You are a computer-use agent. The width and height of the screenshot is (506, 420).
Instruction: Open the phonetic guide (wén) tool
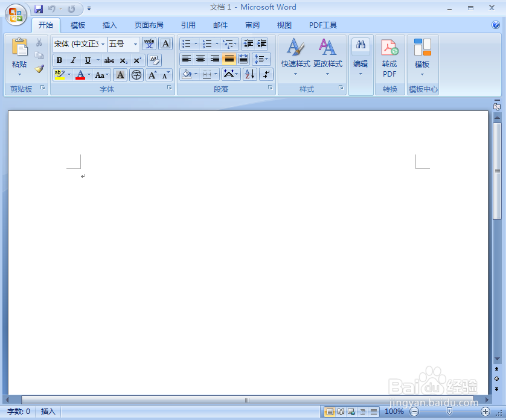coord(149,43)
